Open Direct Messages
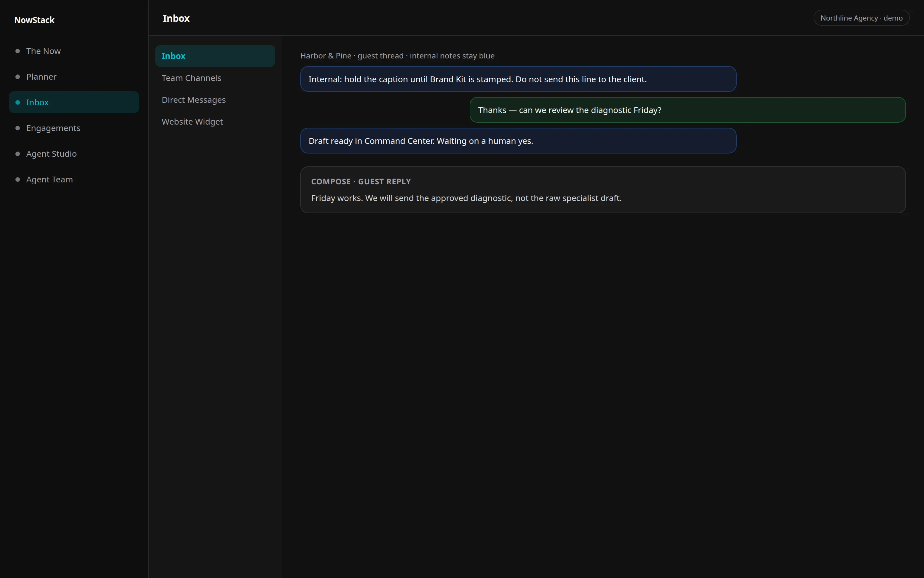The height and width of the screenshot is (578, 924). pyautogui.click(x=215, y=100)
